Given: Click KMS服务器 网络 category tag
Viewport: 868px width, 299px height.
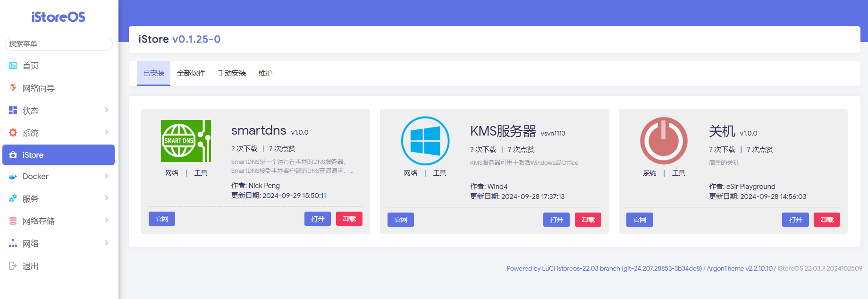Looking at the screenshot, I should (411, 173).
